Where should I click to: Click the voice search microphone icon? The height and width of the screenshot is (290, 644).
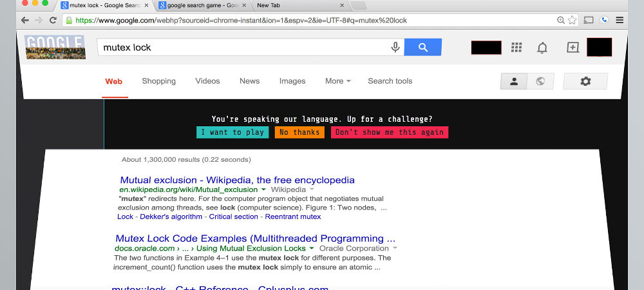(x=395, y=47)
